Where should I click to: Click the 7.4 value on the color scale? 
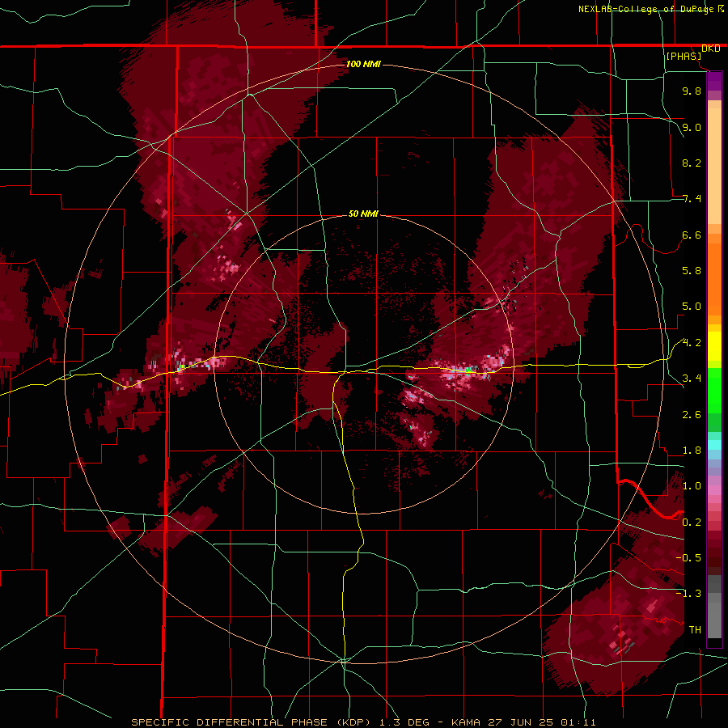coord(692,199)
